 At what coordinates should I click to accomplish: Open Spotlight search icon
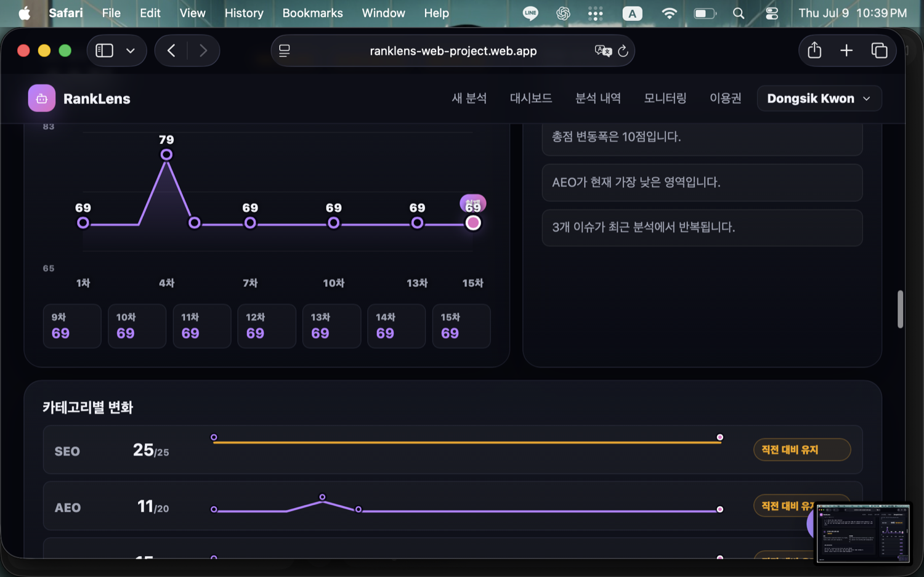739,14
